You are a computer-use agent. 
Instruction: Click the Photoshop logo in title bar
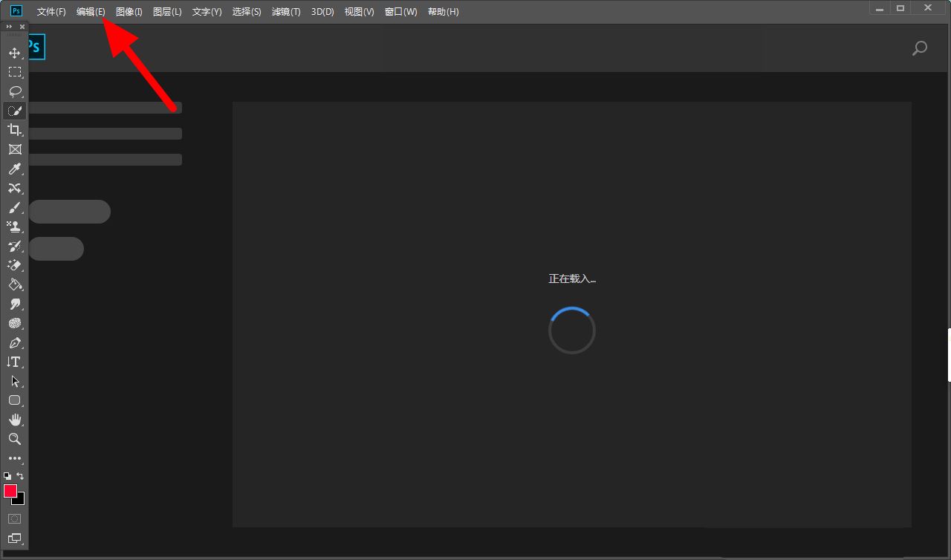(16, 11)
